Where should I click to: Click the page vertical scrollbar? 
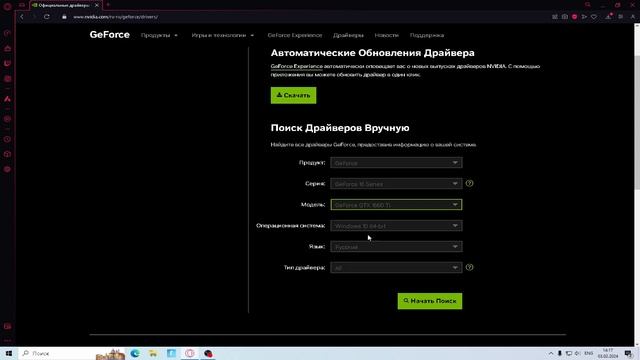(637, 122)
